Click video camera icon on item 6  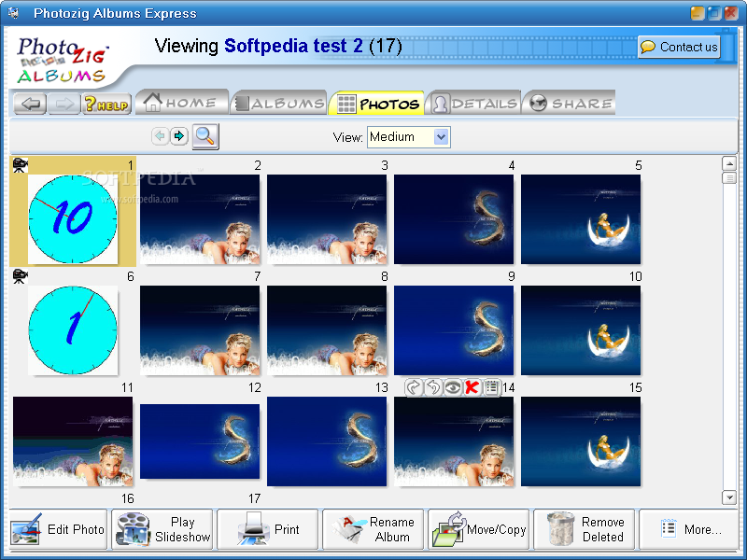(20, 276)
